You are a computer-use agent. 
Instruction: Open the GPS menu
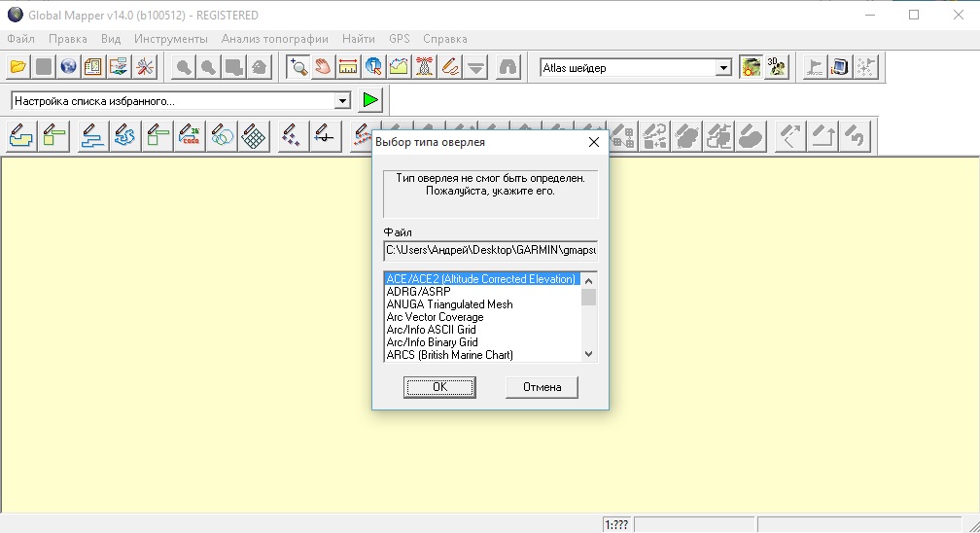point(400,39)
